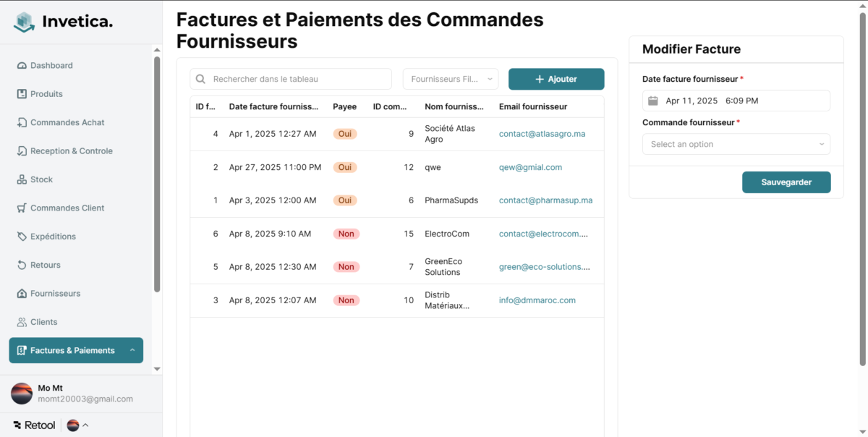The width and height of the screenshot is (868, 437).
Task: Collapse the Factures & Paiements menu chevron
Action: click(132, 350)
